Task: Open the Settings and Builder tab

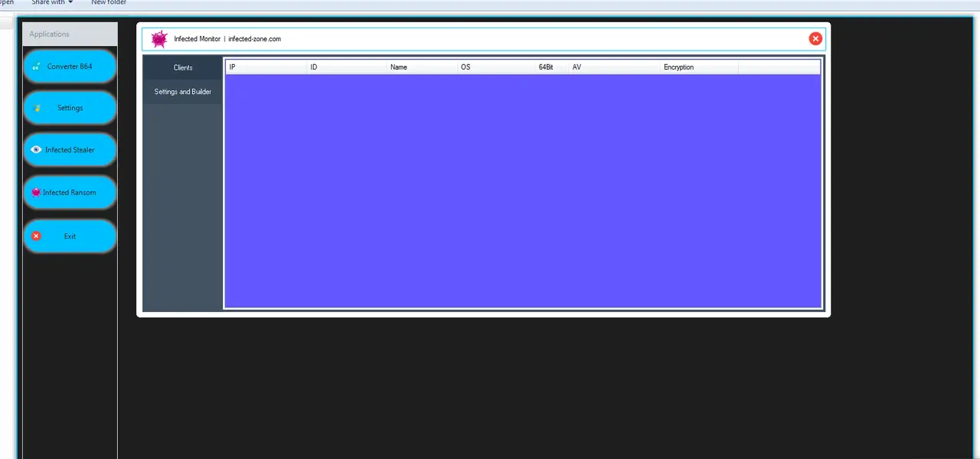Action: point(182,91)
